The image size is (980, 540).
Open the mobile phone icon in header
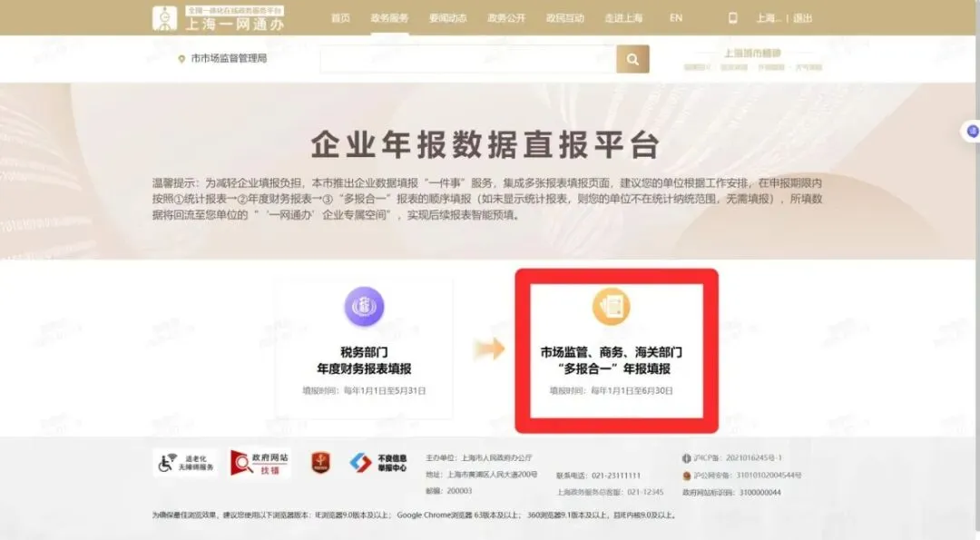point(732,18)
